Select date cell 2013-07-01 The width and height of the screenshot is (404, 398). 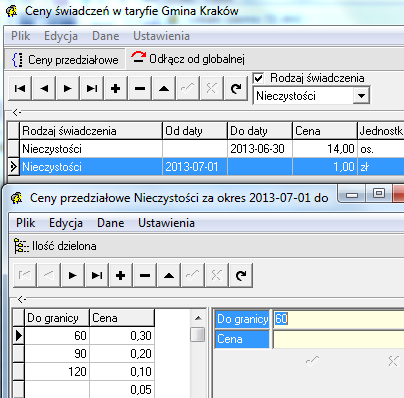(x=195, y=167)
